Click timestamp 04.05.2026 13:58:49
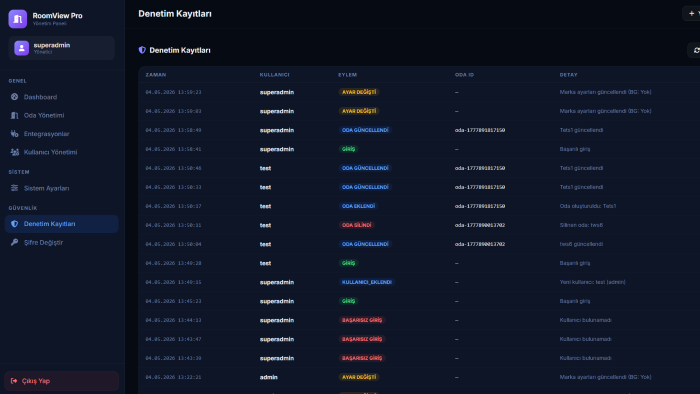700x394 pixels. click(x=173, y=130)
